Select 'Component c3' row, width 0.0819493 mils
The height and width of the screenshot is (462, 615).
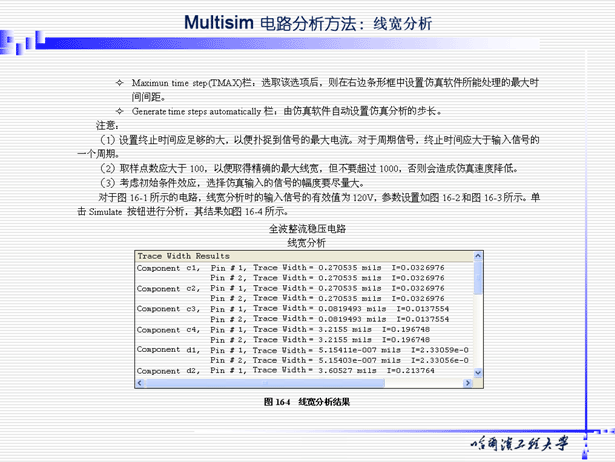point(293,309)
